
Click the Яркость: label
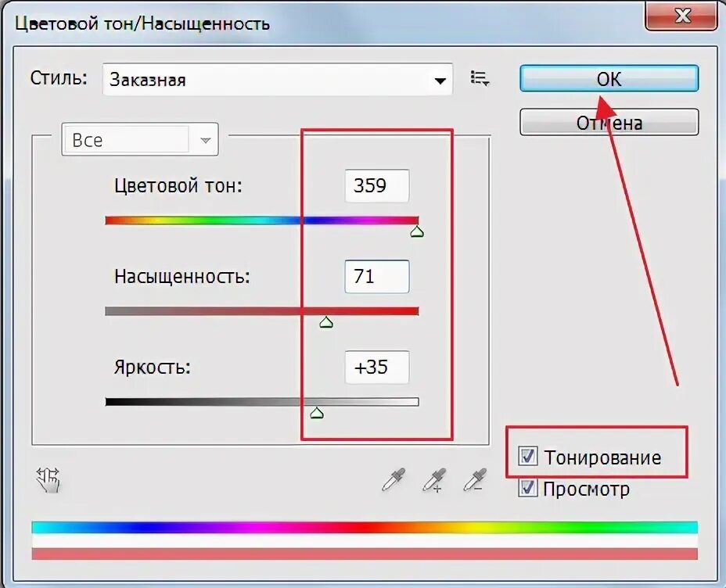point(153,367)
